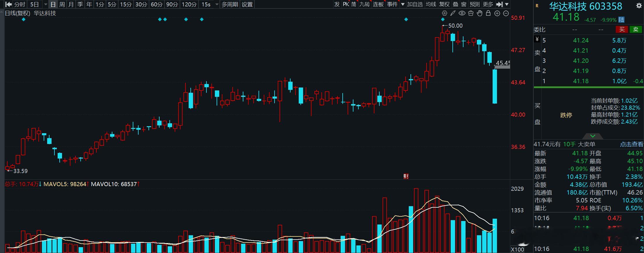The width and height of the screenshot is (644, 253).
Task: Open the 叠 overlay option
Action: 456,4
